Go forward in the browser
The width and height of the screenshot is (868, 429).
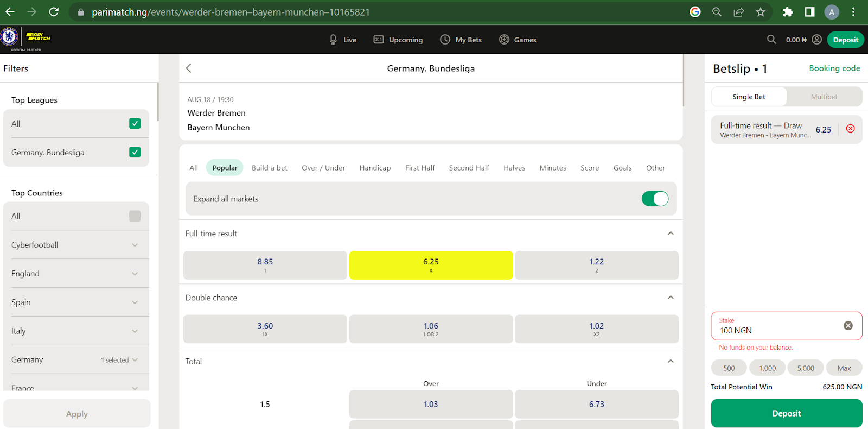click(x=32, y=12)
